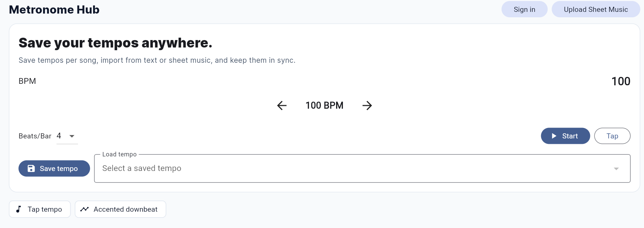Click the floppy disk icon on Save tempo
Image resolution: width=644 pixels, height=228 pixels.
coord(31,169)
